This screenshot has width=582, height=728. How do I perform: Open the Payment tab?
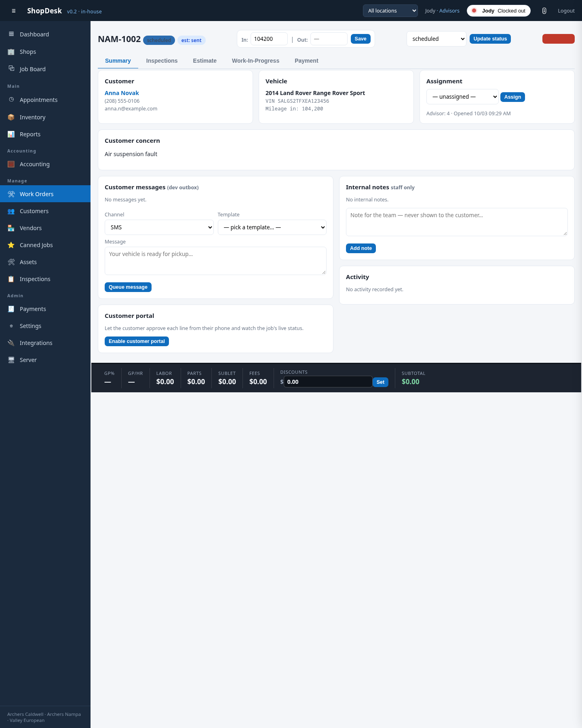click(306, 61)
